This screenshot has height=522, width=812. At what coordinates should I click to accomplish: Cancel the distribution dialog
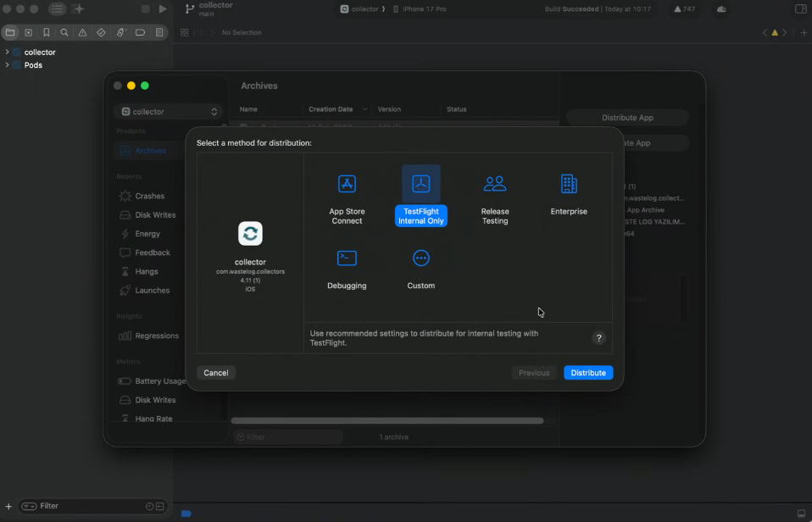pos(216,372)
